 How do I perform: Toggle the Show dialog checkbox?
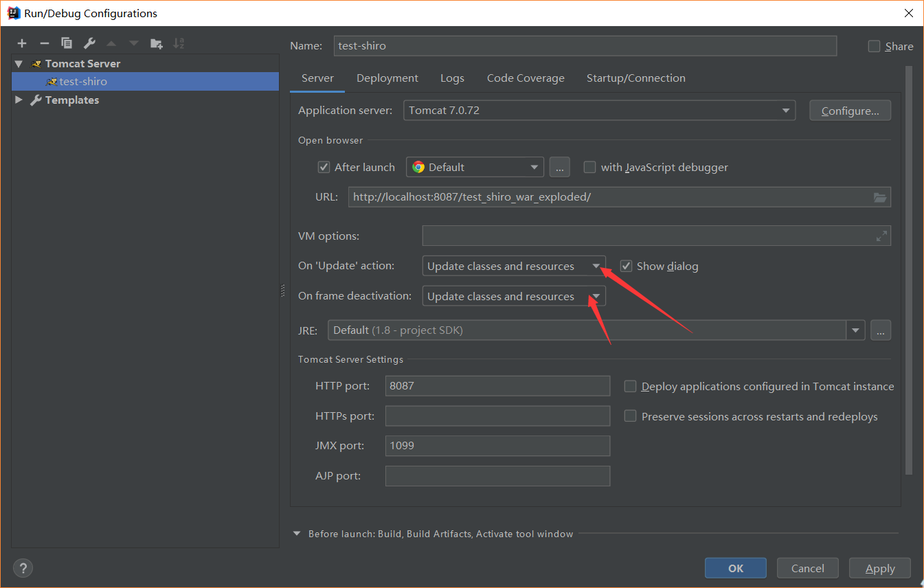(x=626, y=266)
